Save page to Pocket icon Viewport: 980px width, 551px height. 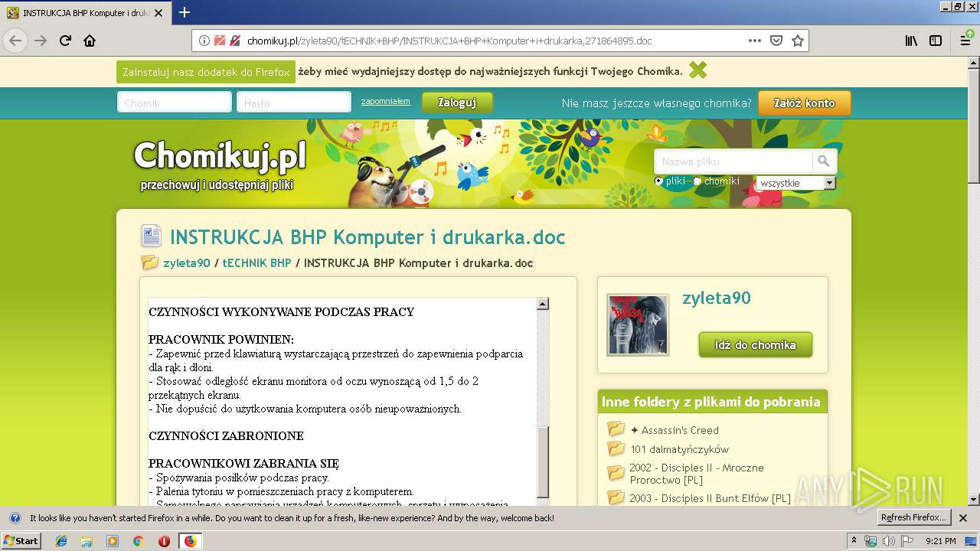click(x=776, y=41)
